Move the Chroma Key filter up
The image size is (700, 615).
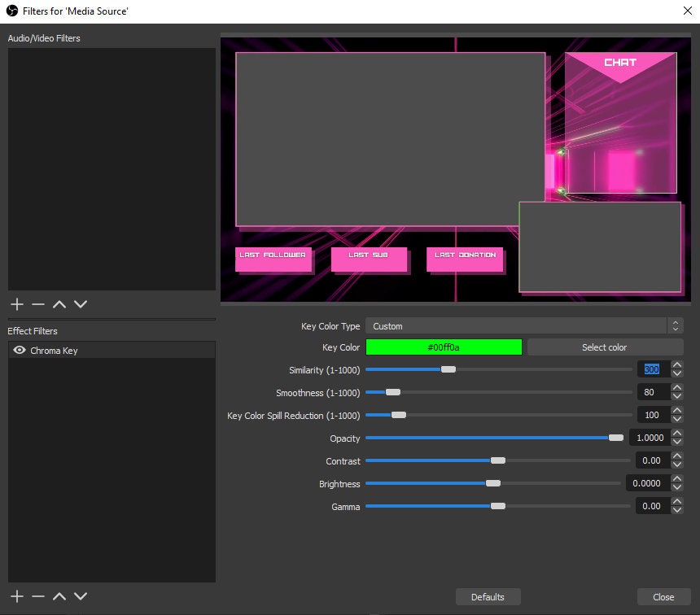[59, 596]
